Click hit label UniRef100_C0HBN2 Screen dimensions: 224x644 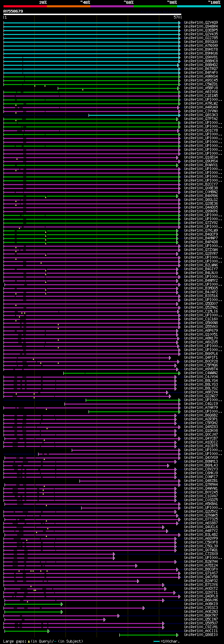[201, 192]
